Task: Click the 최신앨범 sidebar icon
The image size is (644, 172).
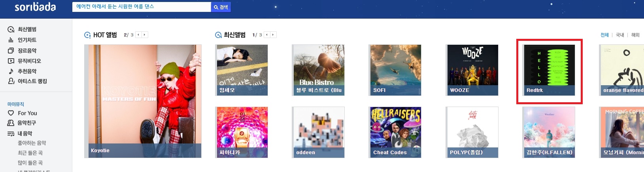Action: pos(11,29)
